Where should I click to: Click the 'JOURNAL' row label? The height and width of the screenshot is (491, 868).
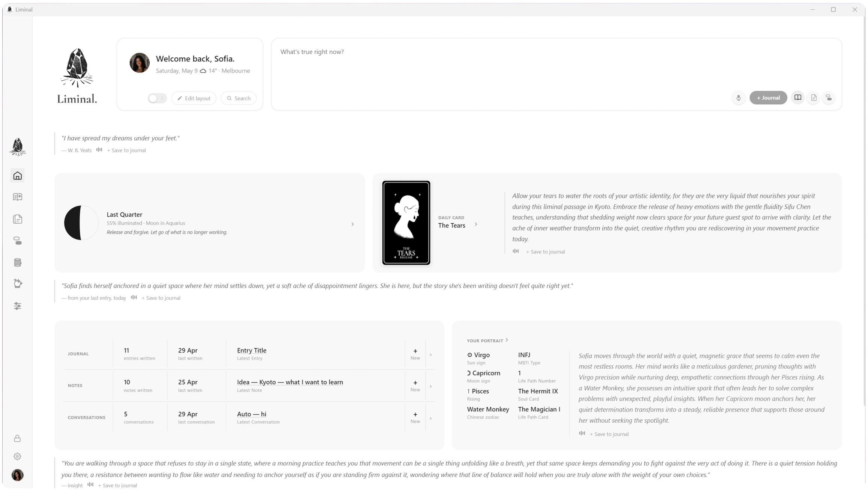[x=78, y=354]
